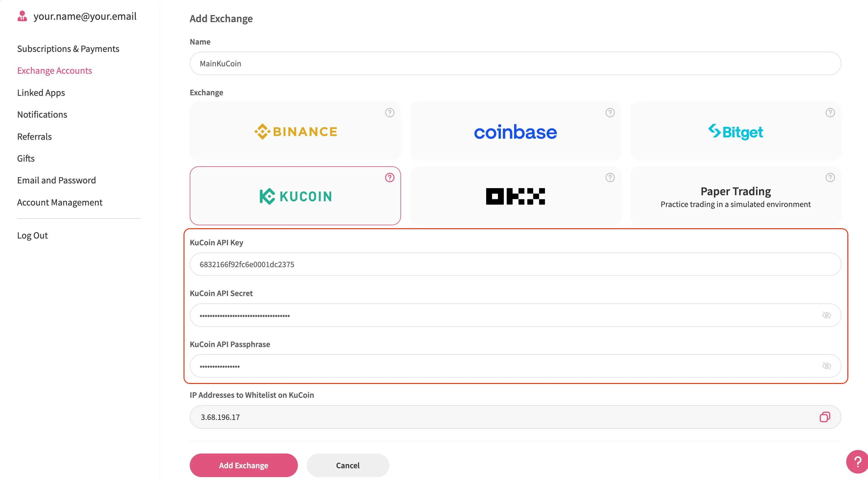Open Referrals page

click(x=34, y=136)
